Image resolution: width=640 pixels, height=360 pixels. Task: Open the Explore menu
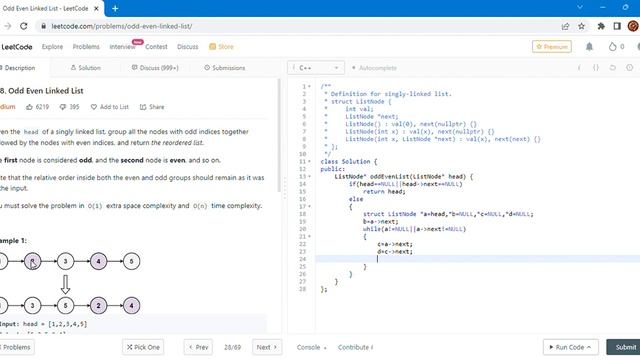coord(52,47)
